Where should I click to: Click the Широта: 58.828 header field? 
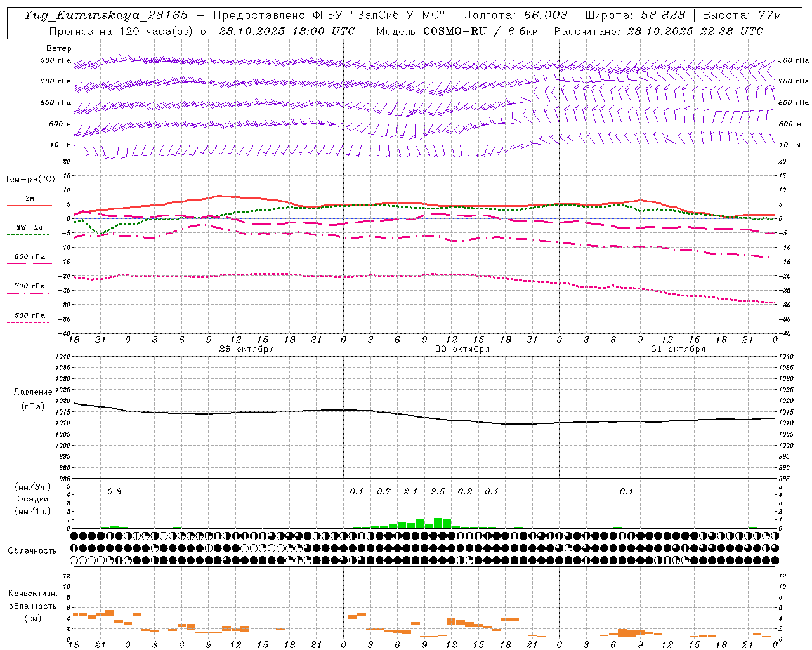pyautogui.click(x=635, y=15)
